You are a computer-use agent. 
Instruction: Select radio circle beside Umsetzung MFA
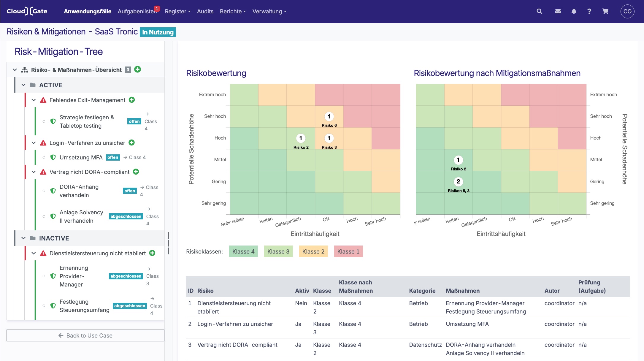pyautogui.click(x=44, y=157)
